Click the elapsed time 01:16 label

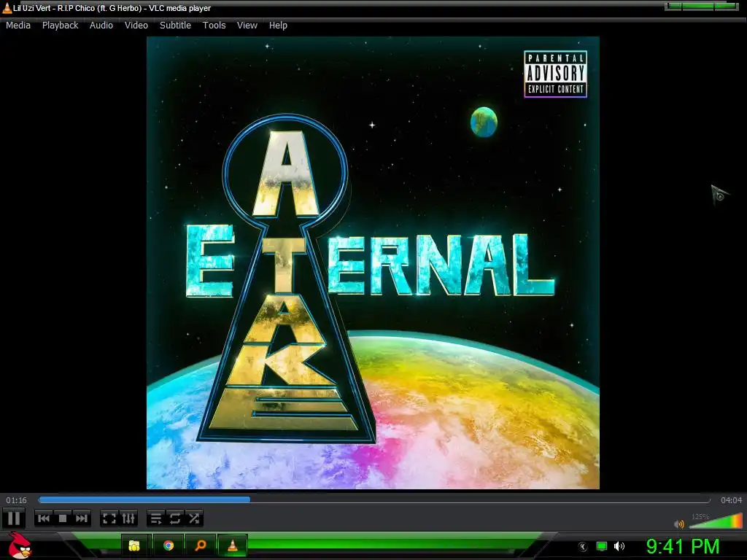click(16, 500)
